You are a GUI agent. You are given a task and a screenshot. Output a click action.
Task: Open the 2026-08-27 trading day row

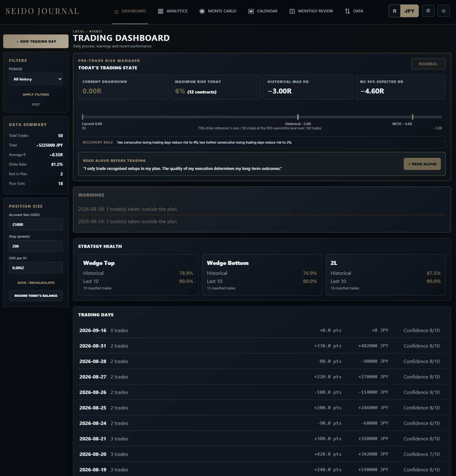(x=262, y=377)
